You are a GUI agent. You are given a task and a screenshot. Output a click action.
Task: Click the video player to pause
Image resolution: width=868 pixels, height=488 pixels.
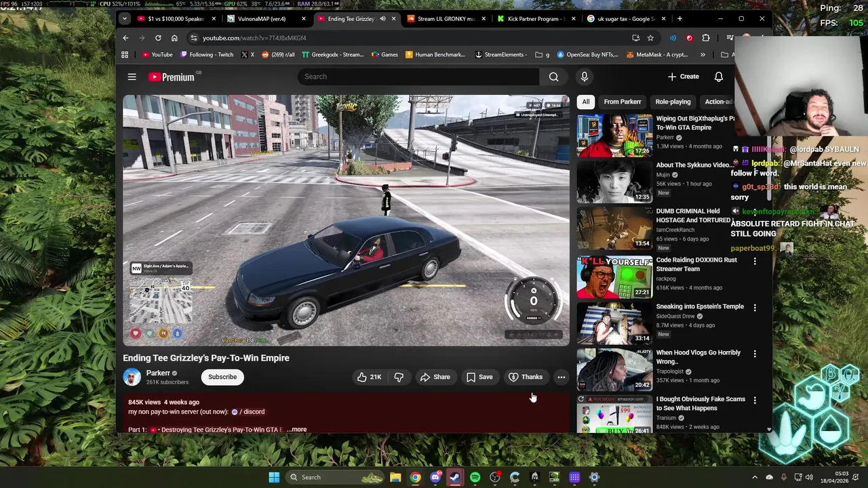[x=346, y=220]
